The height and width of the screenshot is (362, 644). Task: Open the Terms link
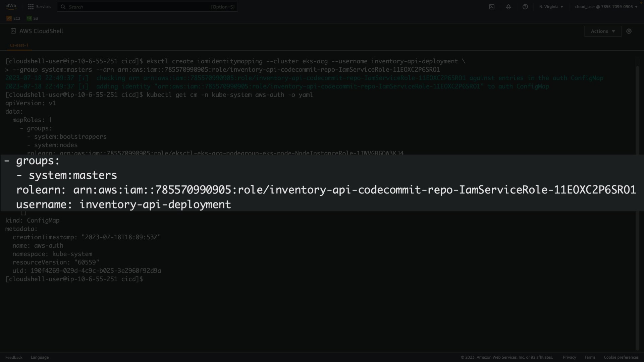590,357
